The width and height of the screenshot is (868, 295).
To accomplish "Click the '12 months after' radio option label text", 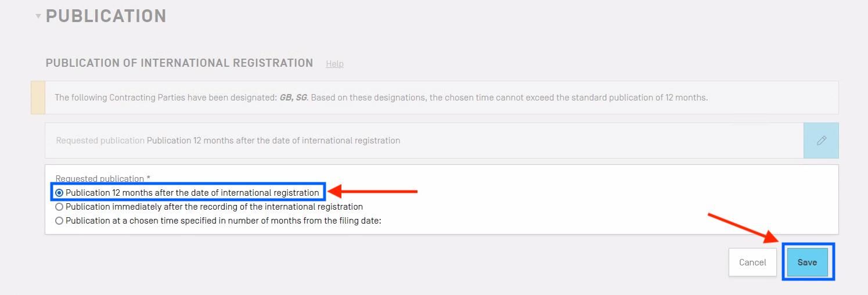I will [192, 193].
